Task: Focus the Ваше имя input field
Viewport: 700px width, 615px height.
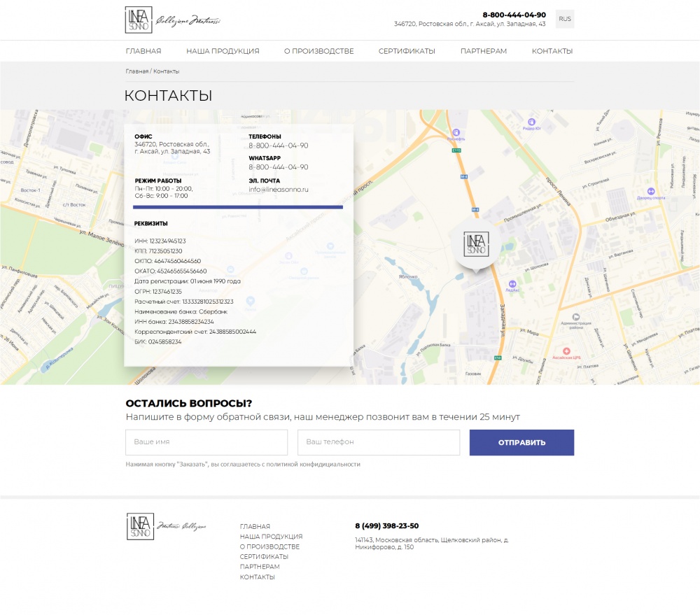Action: pos(206,442)
